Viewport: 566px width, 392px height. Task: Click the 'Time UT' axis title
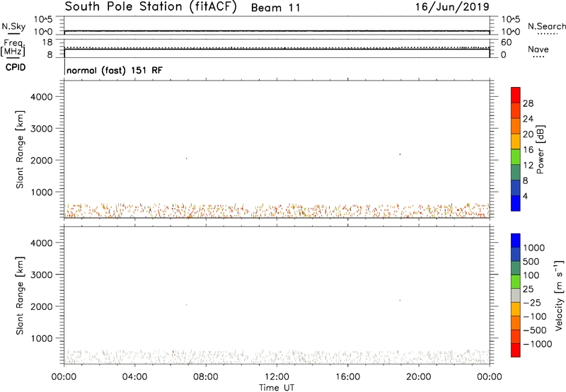click(x=277, y=388)
